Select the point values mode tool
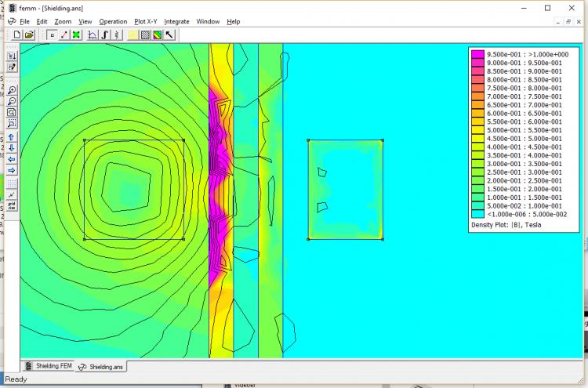The width and height of the screenshot is (588, 388). pyautogui.click(x=52, y=34)
